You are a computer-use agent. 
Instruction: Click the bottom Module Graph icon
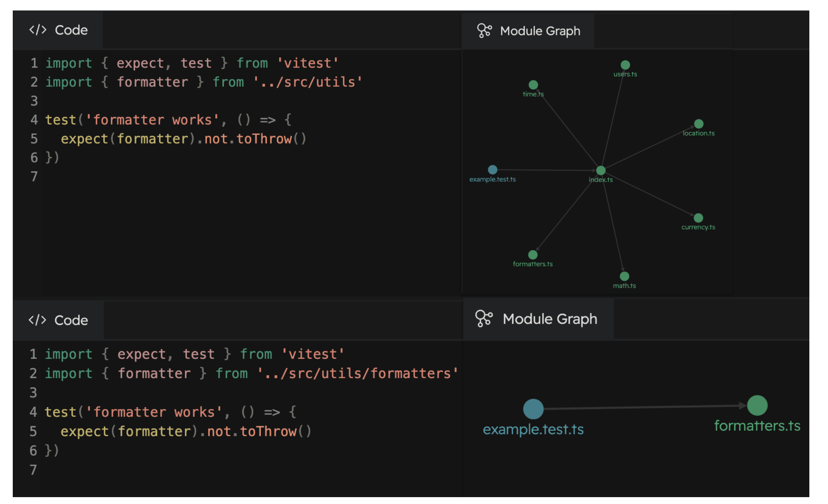(484, 318)
